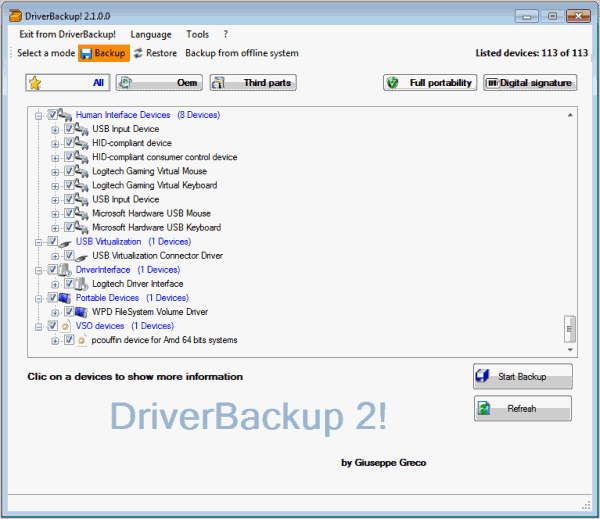Uncheck the VSO devices category checkbox
Viewport: 600px width, 519px height.
click(x=52, y=326)
